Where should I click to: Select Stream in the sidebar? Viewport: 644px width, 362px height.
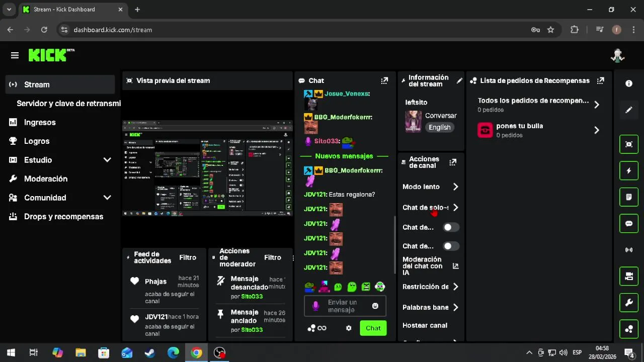(60, 84)
